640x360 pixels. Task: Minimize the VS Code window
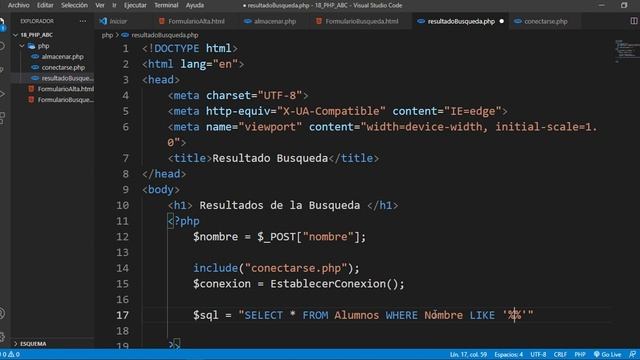(x=601, y=5)
